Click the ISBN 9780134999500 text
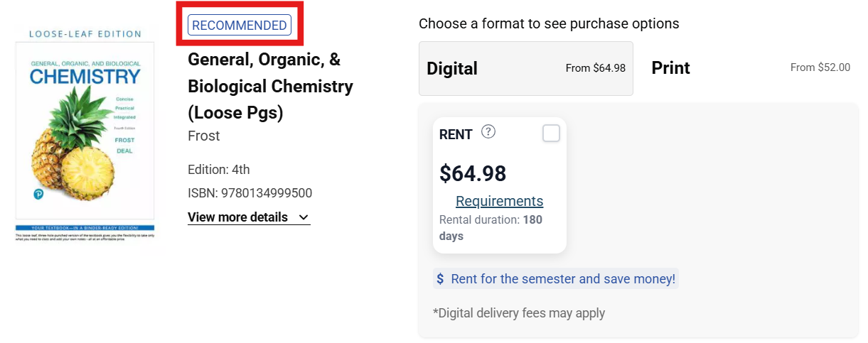The image size is (868, 343). 250,193
